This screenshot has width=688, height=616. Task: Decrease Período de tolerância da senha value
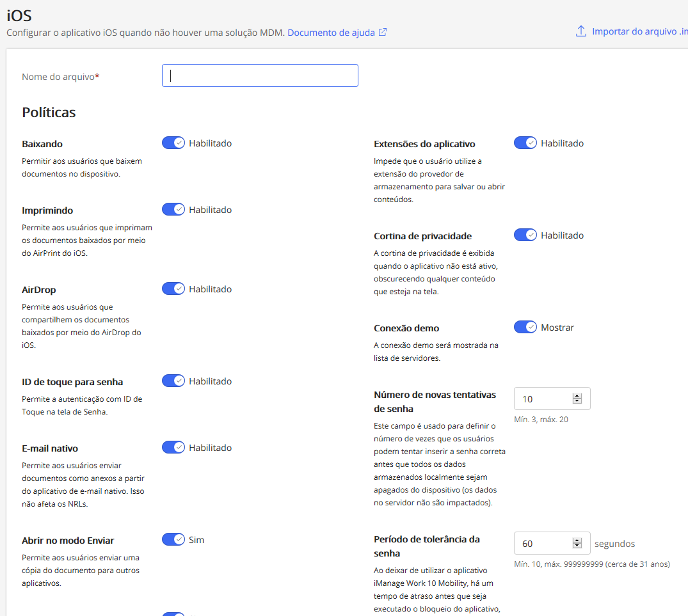click(577, 546)
